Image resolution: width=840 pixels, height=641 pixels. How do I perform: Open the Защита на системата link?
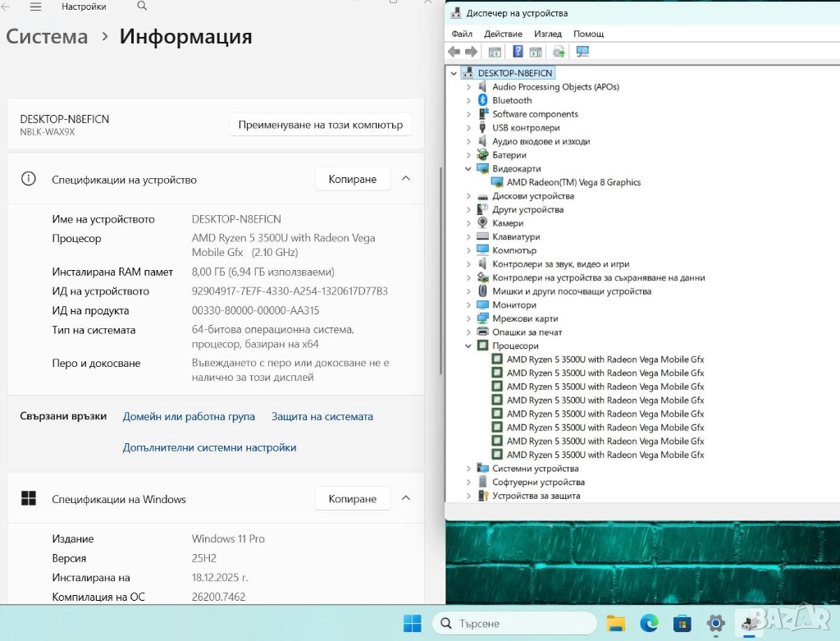(x=322, y=417)
